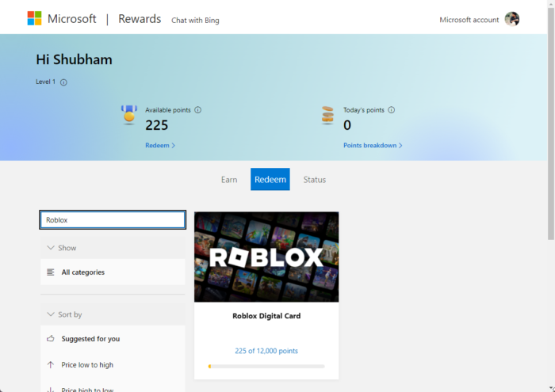Sort results by Price low to high
This screenshot has height=392, width=555.
[x=87, y=365]
